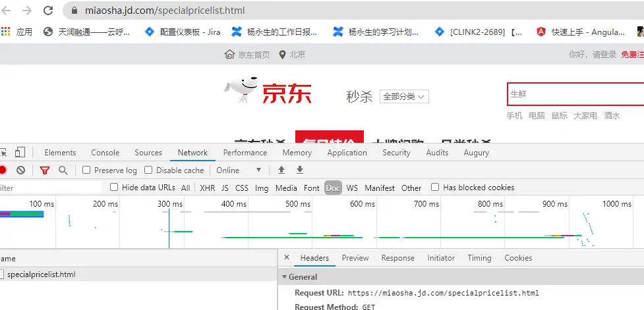Show the Cookies tab of request
This screenshot has height=310, width=644.
coord(518,258)
